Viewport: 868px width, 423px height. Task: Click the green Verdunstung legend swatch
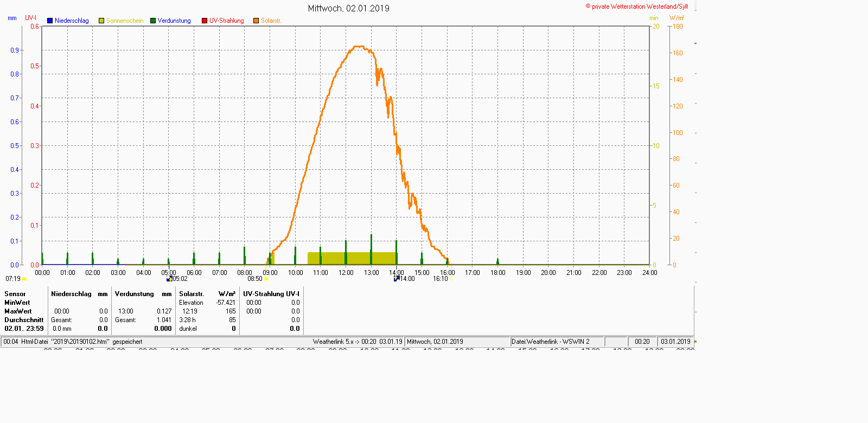tap(153, 21)
